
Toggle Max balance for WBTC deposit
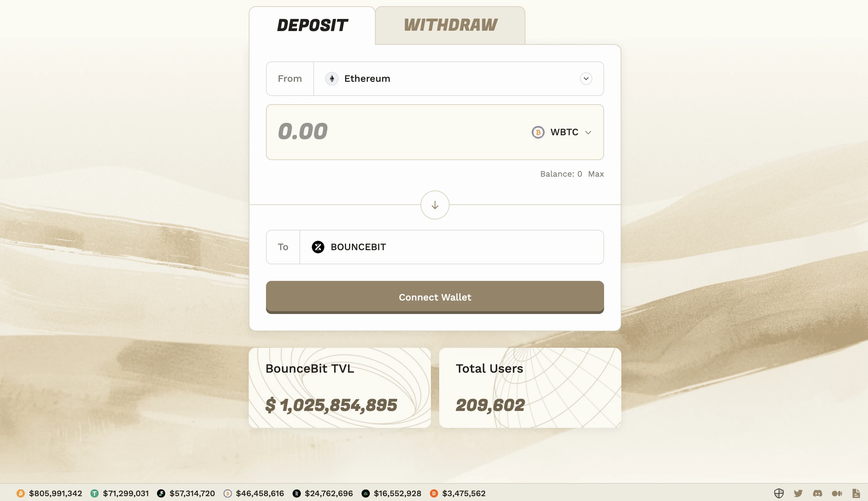(x=595, y=174)
